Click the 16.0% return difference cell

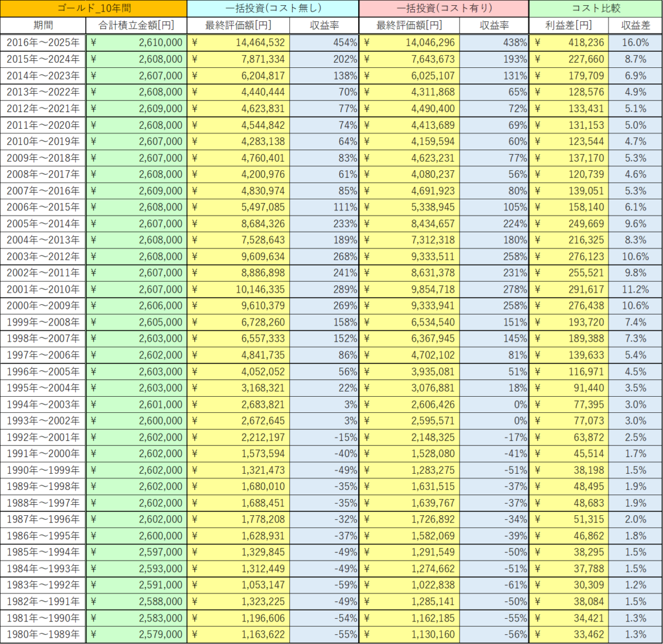(x=635, y=42)
